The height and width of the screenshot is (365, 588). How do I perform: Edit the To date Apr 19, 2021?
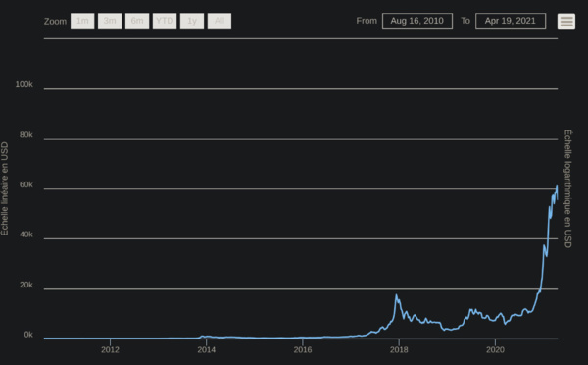pyautogui.click(x=511, y=21)
